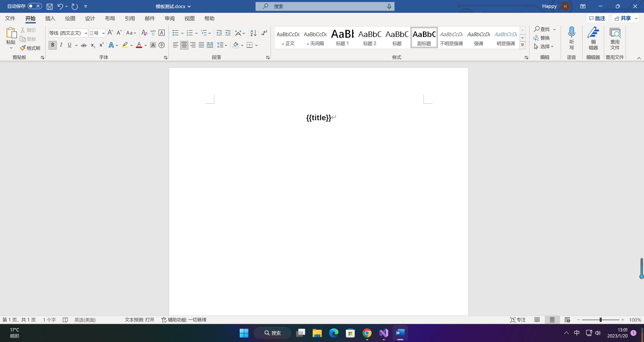Decrease paragraph indent
The image size is (644, 342).
(x=219, y=33)
